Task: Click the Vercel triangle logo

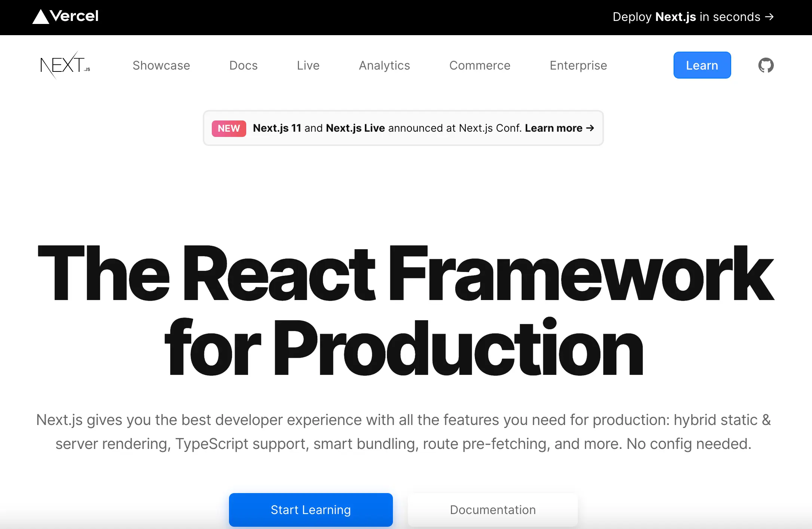Action: tap(40, 16)
